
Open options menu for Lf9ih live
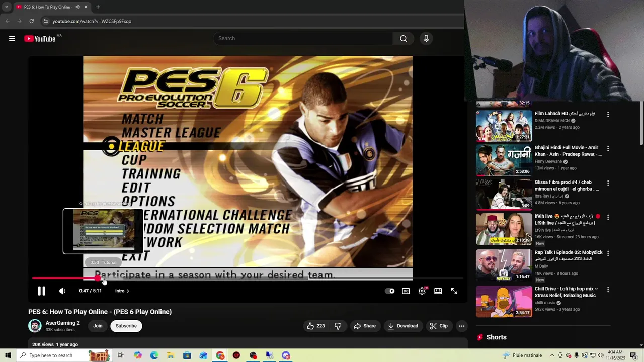point(608,217)
